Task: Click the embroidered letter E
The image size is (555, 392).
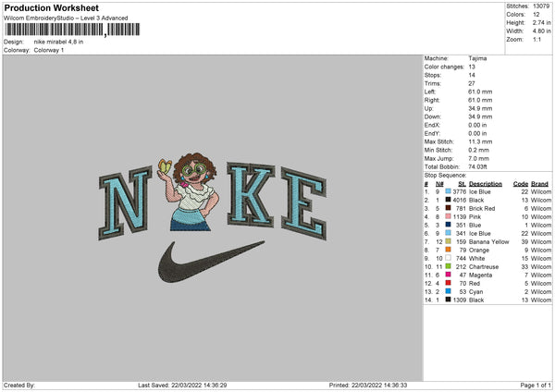Action: (303, 204)
